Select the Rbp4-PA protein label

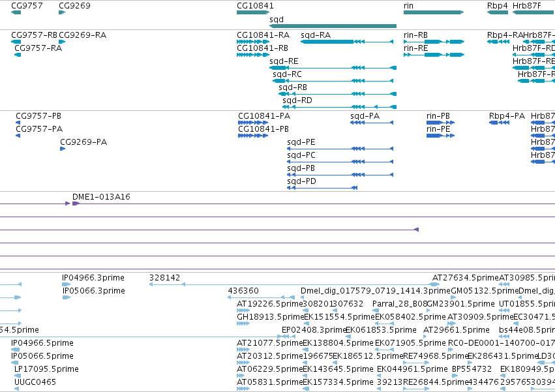click(x=507, y=116)
